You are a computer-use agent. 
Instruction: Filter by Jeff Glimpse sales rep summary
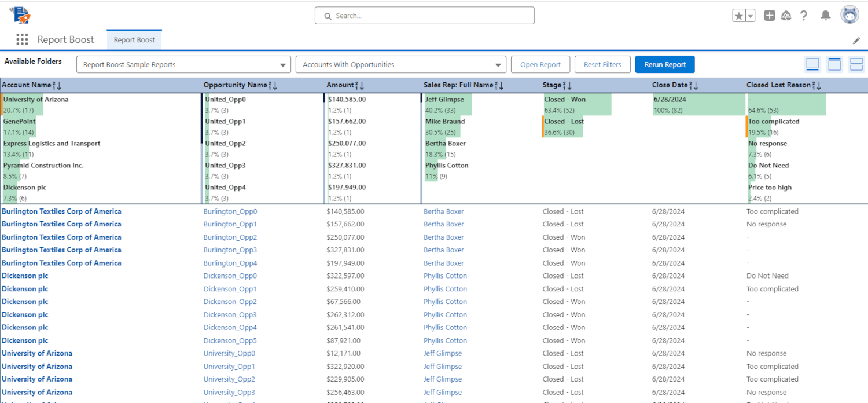444,100
